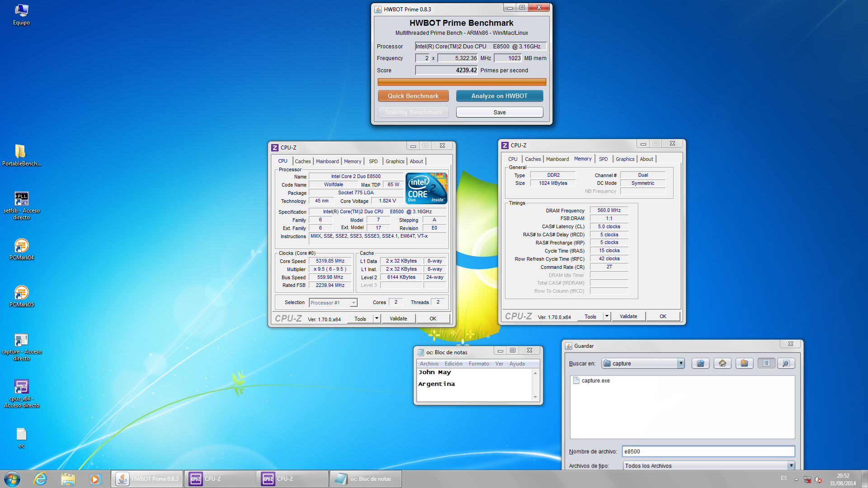
Task: Switch to list view in Guardar dialog
Action: click(766, 363)
